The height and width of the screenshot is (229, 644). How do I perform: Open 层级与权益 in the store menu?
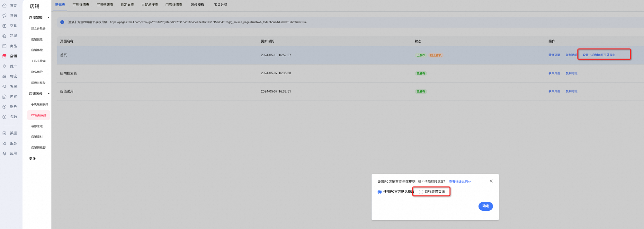[38, 83]
